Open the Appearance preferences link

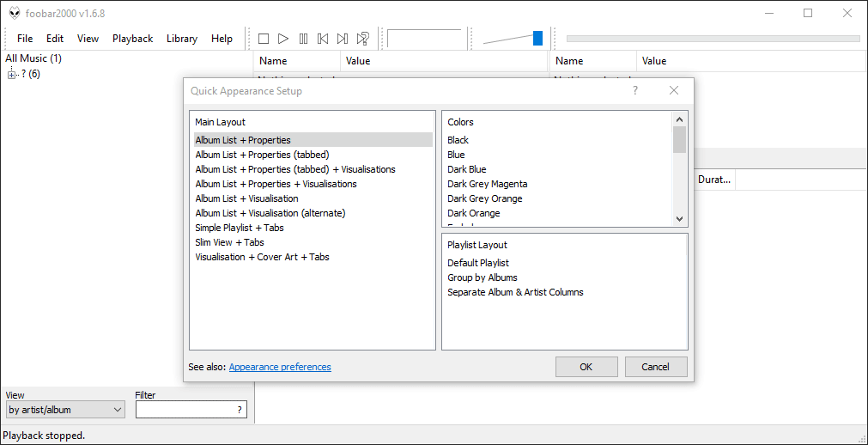point(280,367)
